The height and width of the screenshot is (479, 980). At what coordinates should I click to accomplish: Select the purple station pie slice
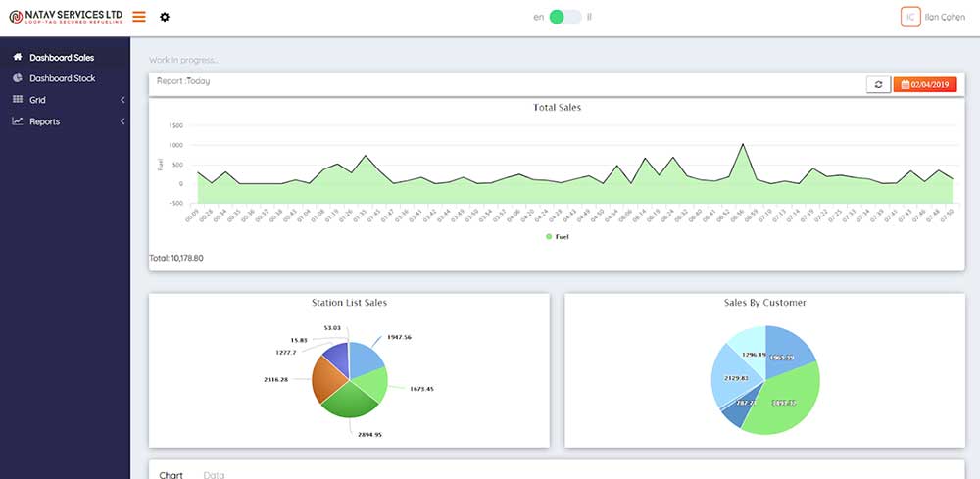336,358
